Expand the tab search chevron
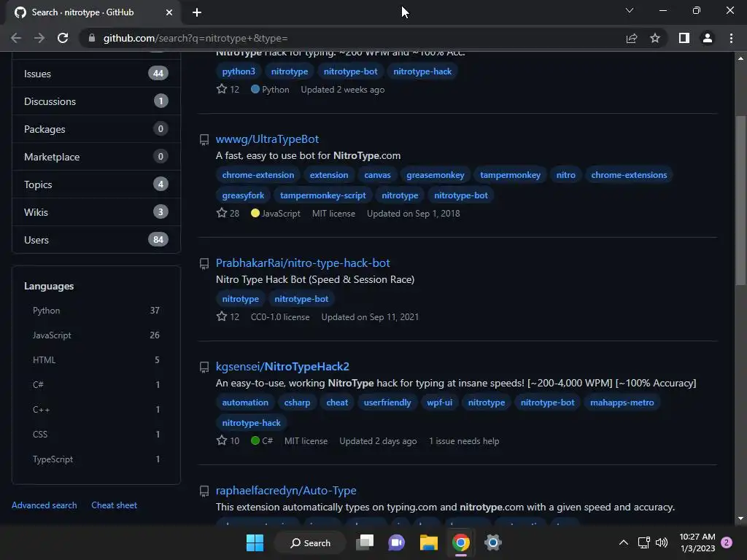This screenshot has width=747, height=560. [630, 10]
